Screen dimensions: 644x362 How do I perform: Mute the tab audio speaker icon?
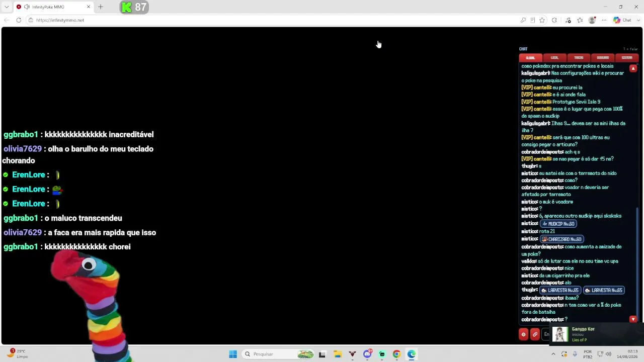(x=27, y=7)
